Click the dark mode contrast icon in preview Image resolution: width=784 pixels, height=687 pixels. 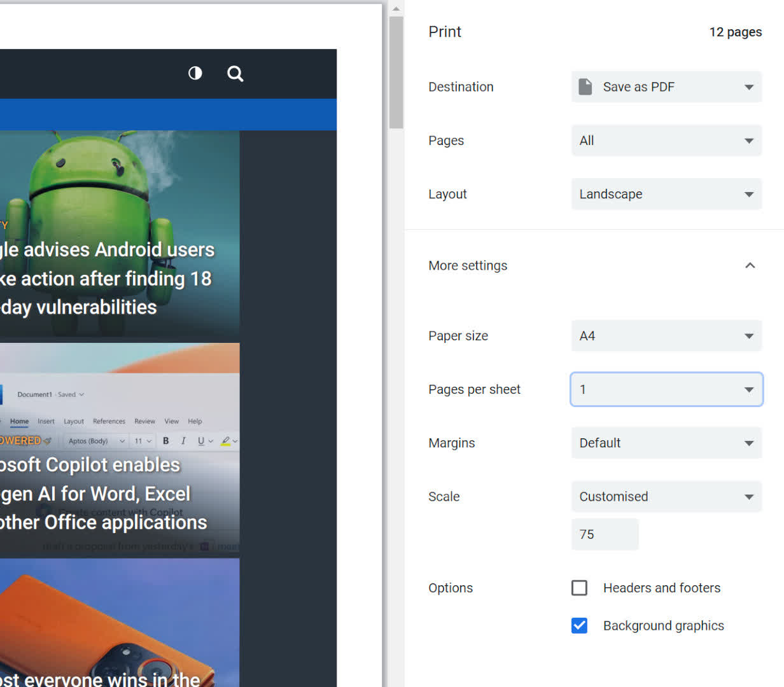tap(195, 73)
